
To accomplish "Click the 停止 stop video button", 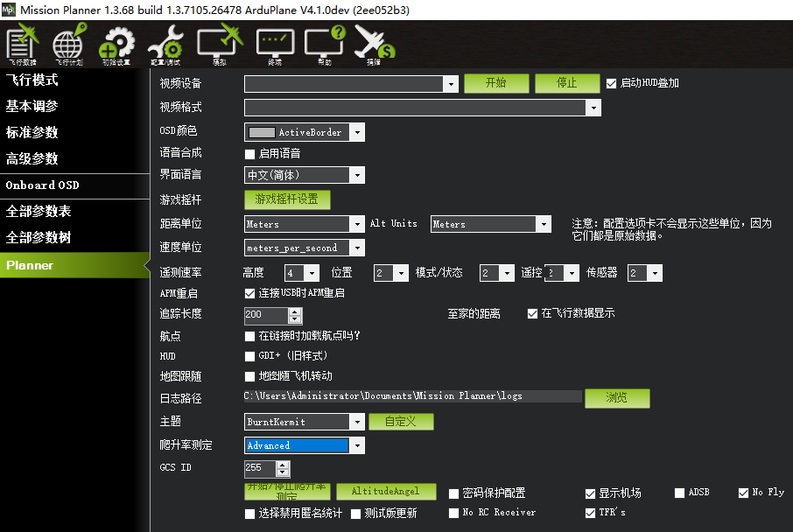I will tap(567, 83).
